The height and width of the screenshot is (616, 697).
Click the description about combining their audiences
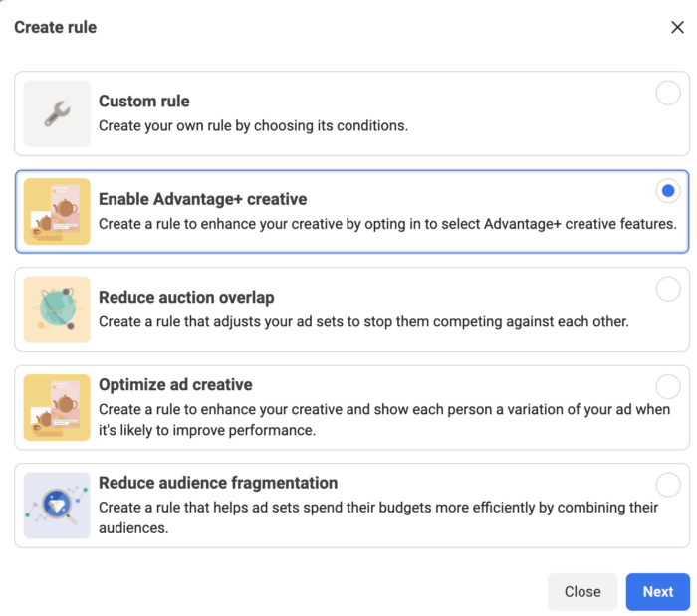point(378,517)
